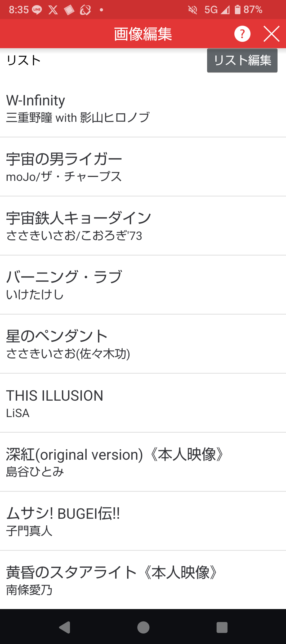Choose THIS ILLUSION by LiSA
This screenshot has width=286, height=644.
(x=143, y=403)
